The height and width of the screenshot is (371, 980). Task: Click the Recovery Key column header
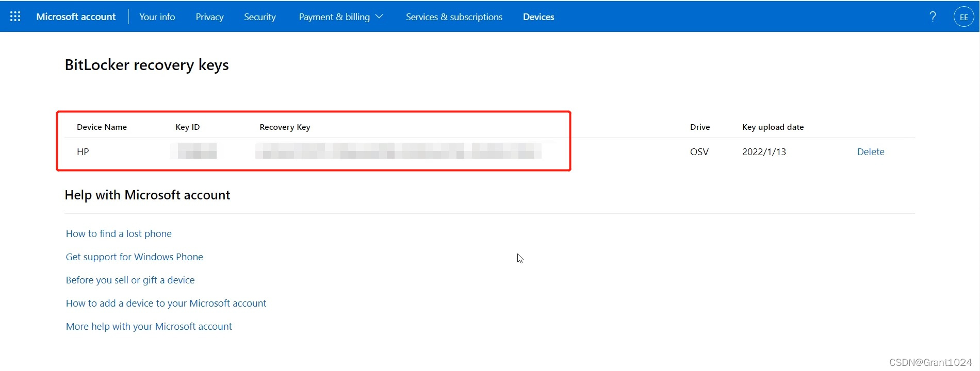click(x=285, y=127)
